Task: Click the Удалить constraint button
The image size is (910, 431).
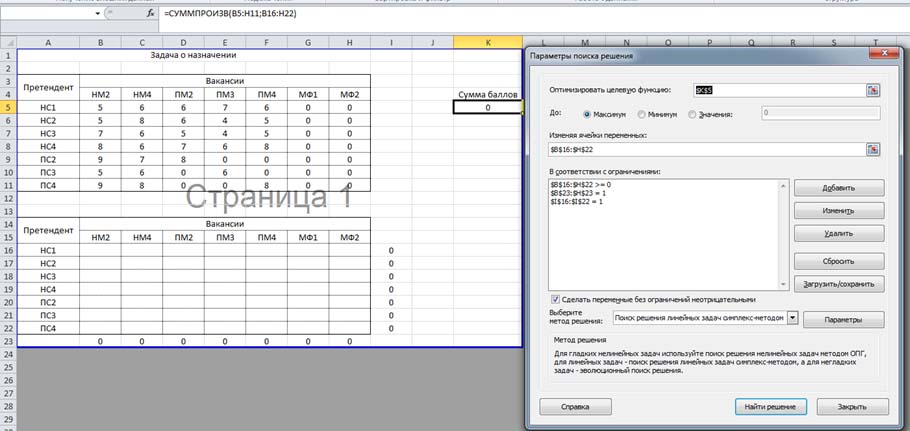Action: [x=839, y=233]
